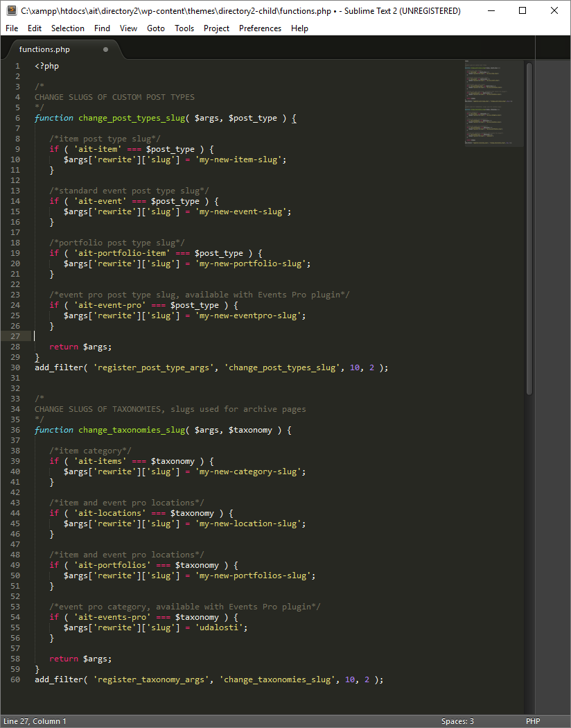
Task: Open the Project menu
Action: coord(217,28)
